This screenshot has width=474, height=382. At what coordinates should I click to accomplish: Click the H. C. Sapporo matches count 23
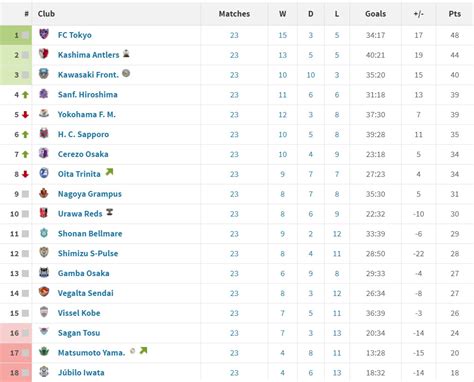click(x=234, y=135)
